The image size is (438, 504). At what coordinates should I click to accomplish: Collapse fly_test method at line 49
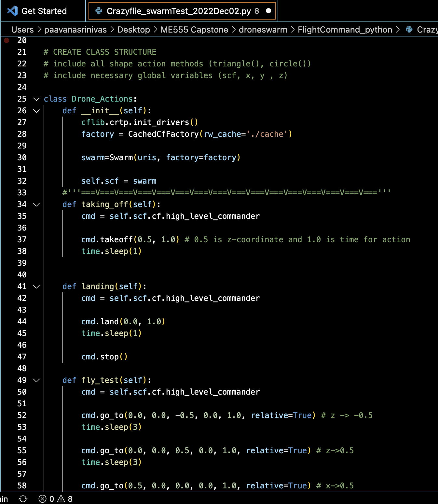pyautogui.click(x=36, y=380)
